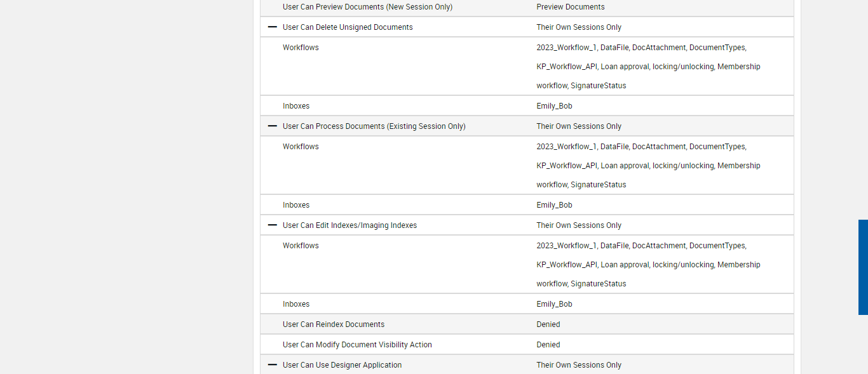868x374 pixels.
Task: Click the blue vertical scrollbar handle
Action: [x=863, y=267]
